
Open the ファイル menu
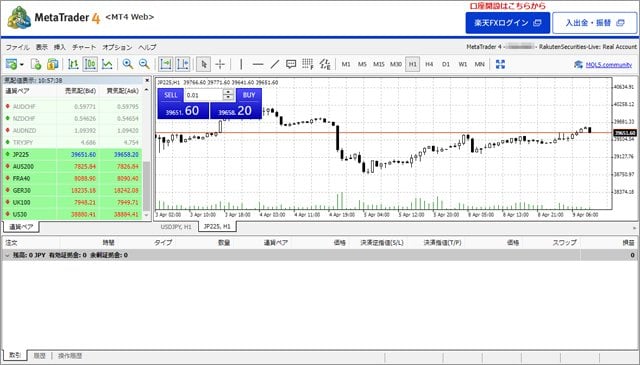17,47
